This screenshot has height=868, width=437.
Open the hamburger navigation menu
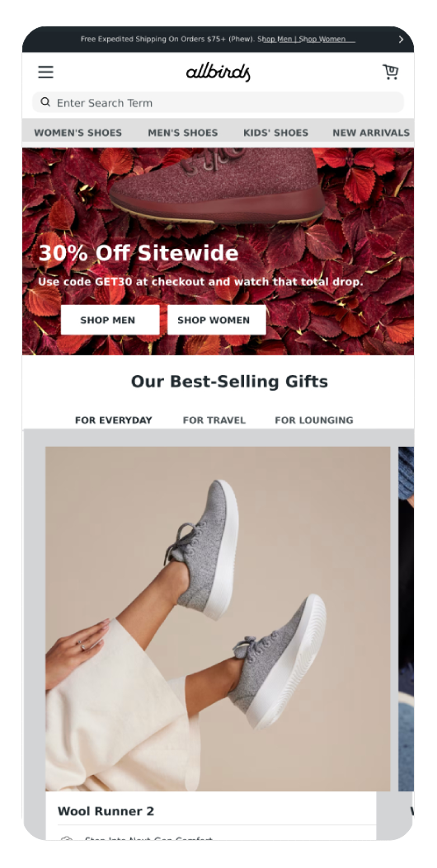(45, 72)
